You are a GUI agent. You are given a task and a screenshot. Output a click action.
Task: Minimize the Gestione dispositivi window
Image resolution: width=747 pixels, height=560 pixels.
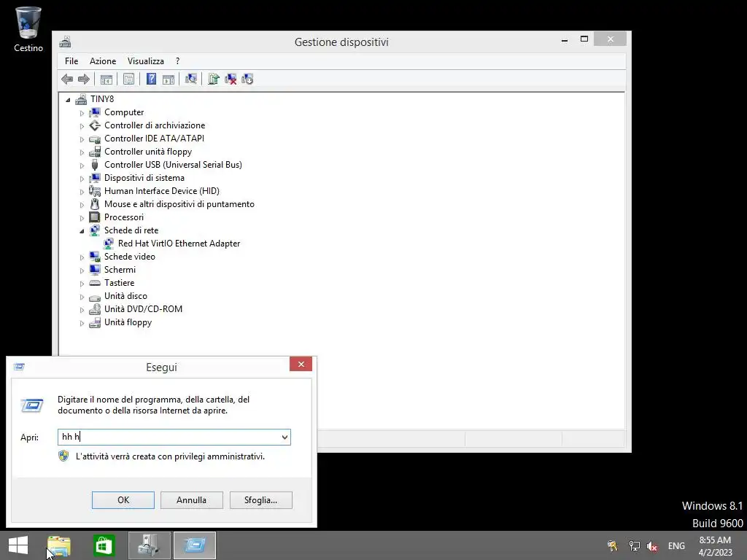click(565, 39)
